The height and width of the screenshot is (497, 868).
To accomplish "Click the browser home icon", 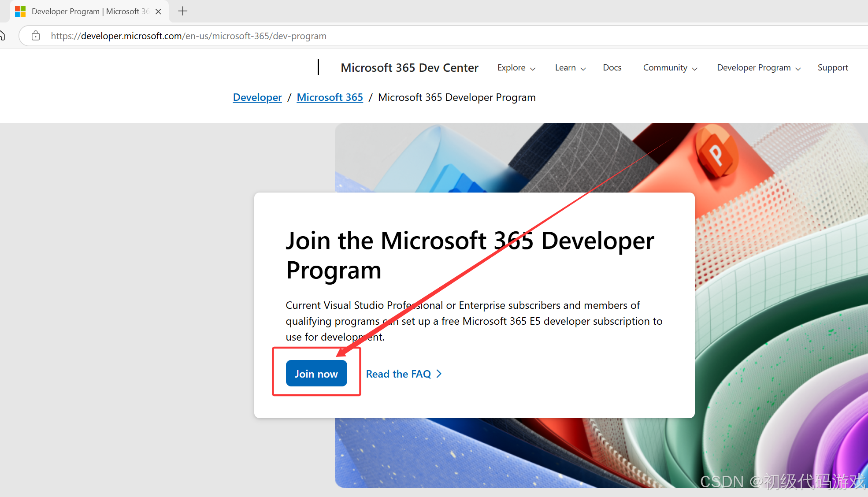I will pyautogui.click(x=2, y=36).
